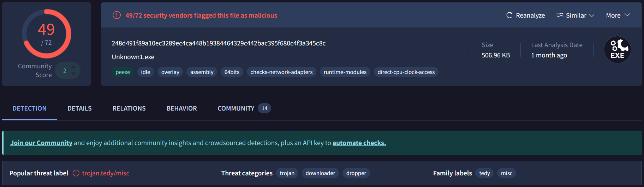This screenshot has height=187, width=644.
Task: Click the file SHA-256 hash text
Action: tap(219, 43)
